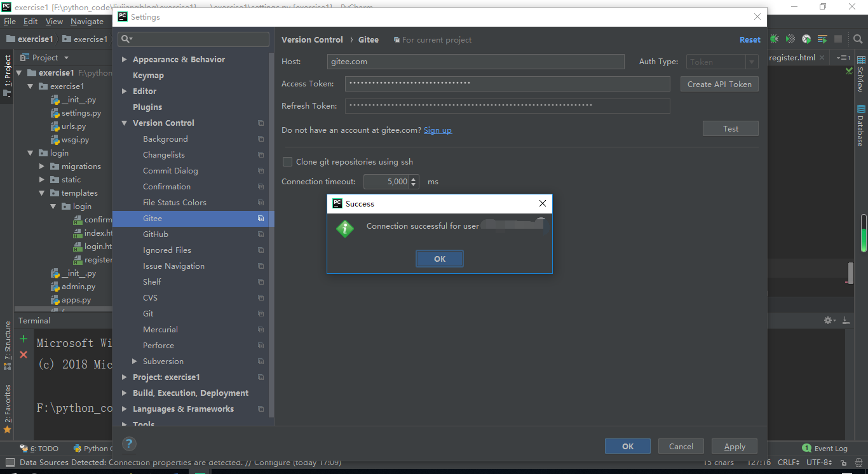Open the Database tool window

pyautogui.click(x=861, y=125)
